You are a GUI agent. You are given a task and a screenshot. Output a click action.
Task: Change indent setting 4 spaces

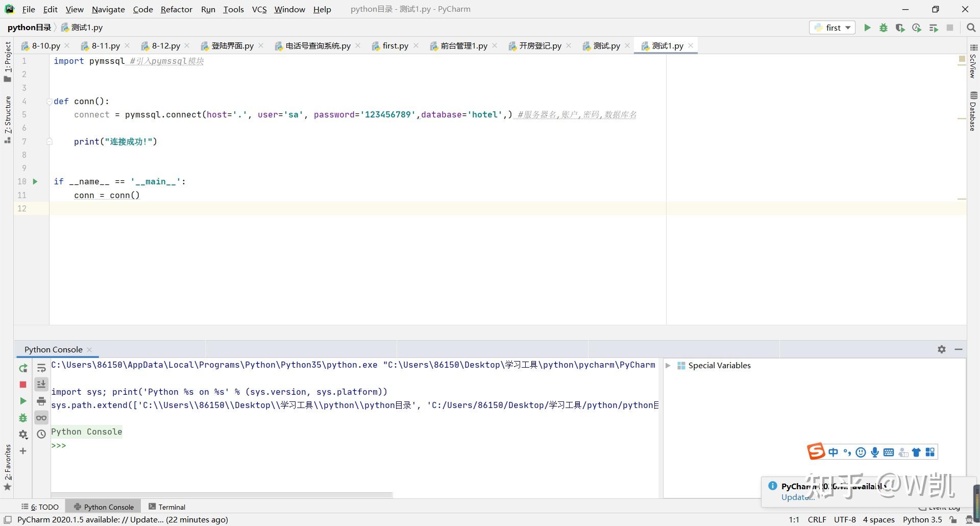tap(878, 520)
